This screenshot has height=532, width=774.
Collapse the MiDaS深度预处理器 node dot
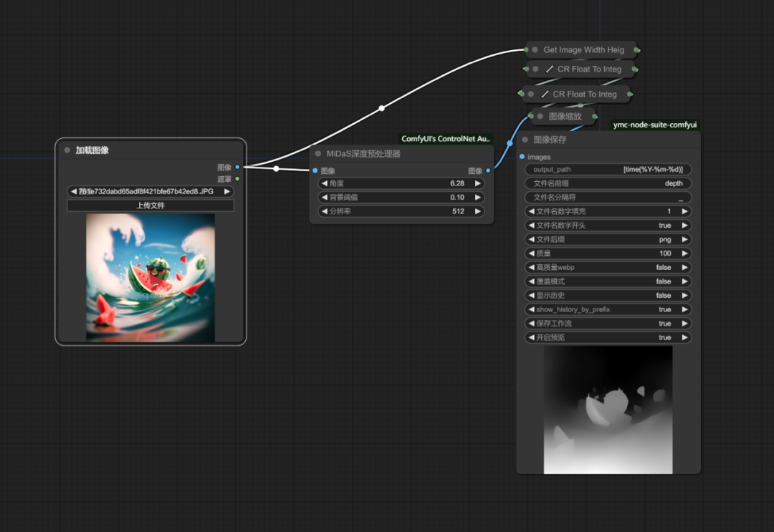tap(318, 154)
